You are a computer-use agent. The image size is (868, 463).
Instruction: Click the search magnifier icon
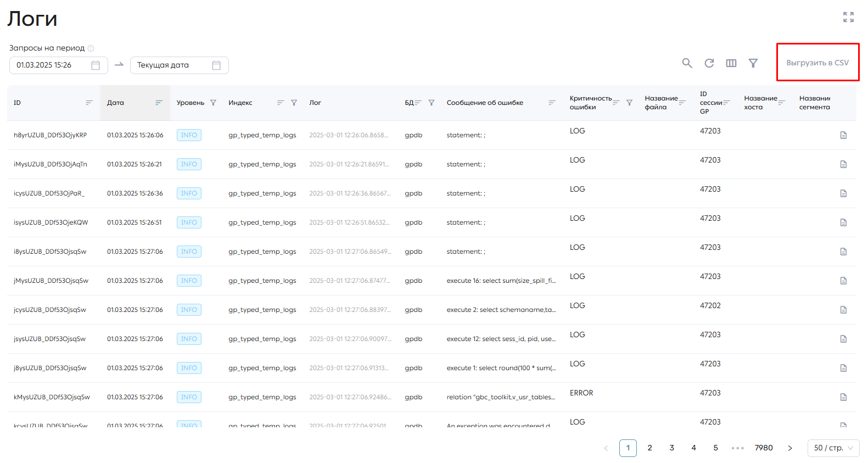click(687, 63)
